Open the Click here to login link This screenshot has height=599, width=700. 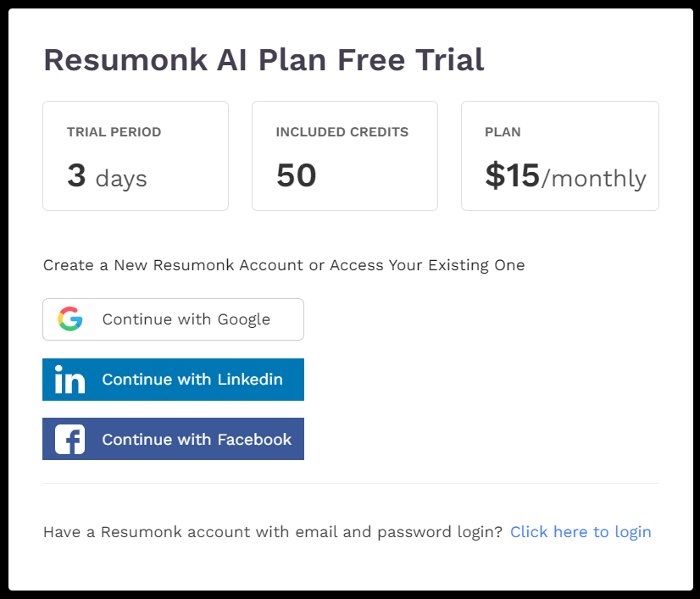pos(581,532)
